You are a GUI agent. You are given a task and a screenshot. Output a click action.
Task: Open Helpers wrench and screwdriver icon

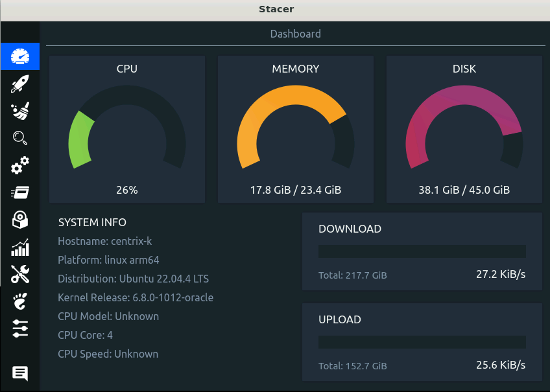click(20, 274)
